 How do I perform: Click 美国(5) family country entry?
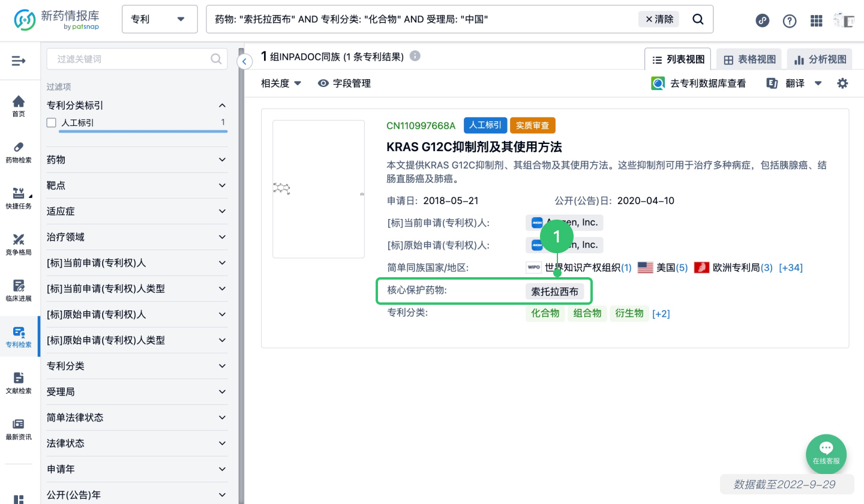coord(662,268)
